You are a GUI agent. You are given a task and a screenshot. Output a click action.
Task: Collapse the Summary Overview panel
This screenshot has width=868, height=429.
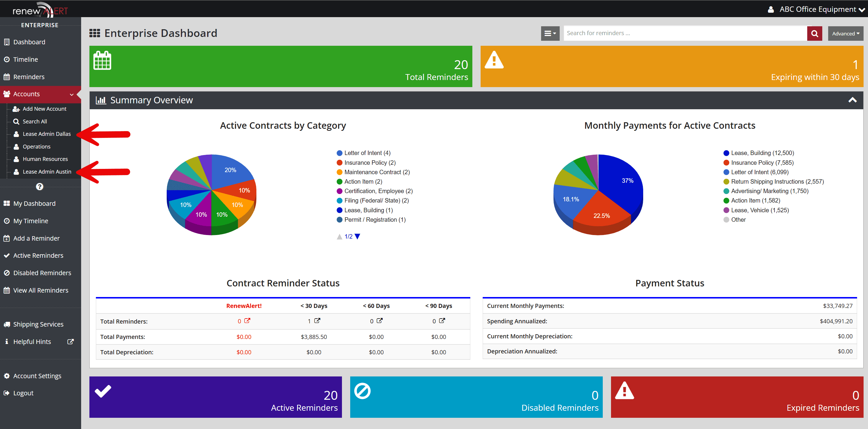tap(852, 100)
